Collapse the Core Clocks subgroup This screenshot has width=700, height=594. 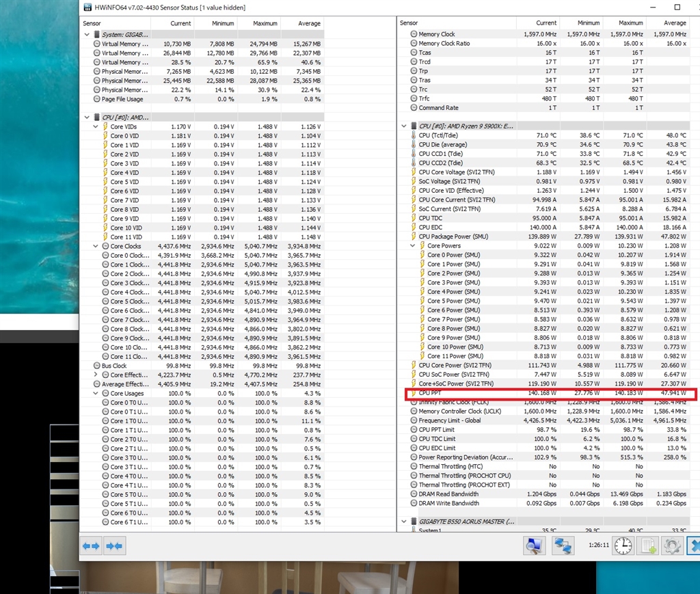(x=96, y=246)
